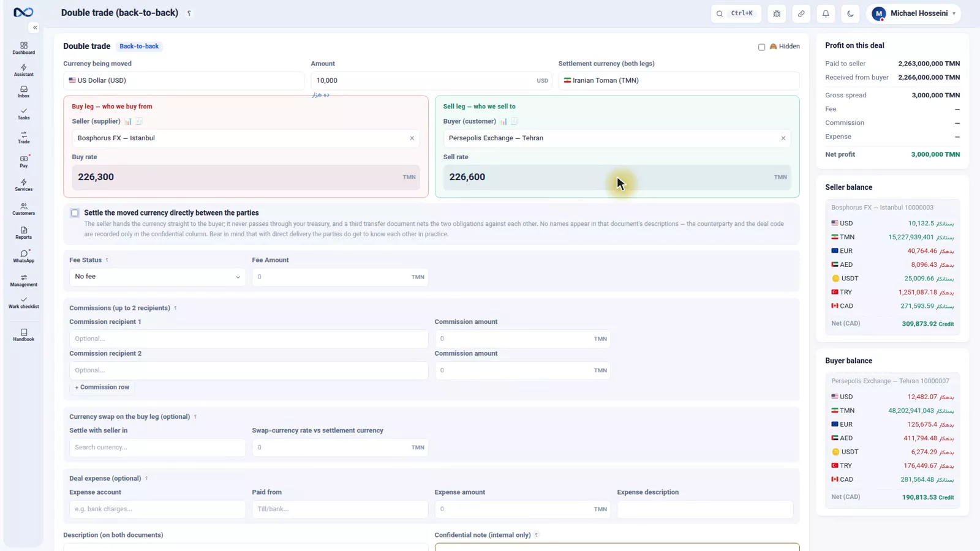Image resolution: width=980 pixels, height=551 pixels.
Task: Click the bug report icon
Action: 777,13
